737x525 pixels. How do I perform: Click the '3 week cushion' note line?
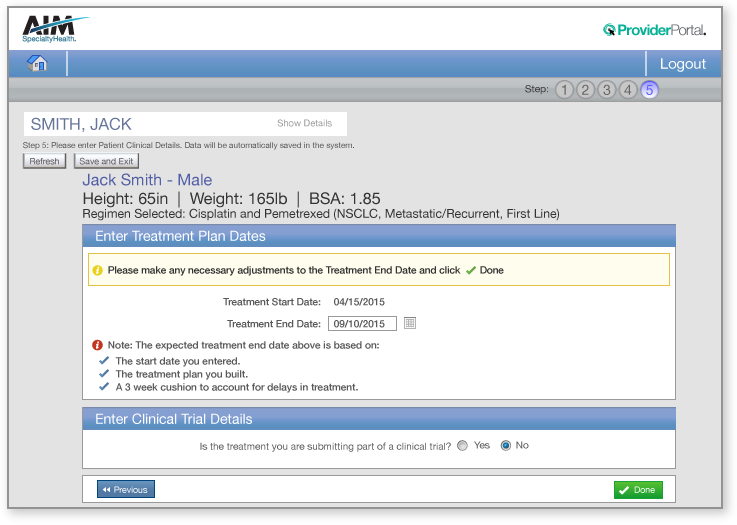(237, 387)
